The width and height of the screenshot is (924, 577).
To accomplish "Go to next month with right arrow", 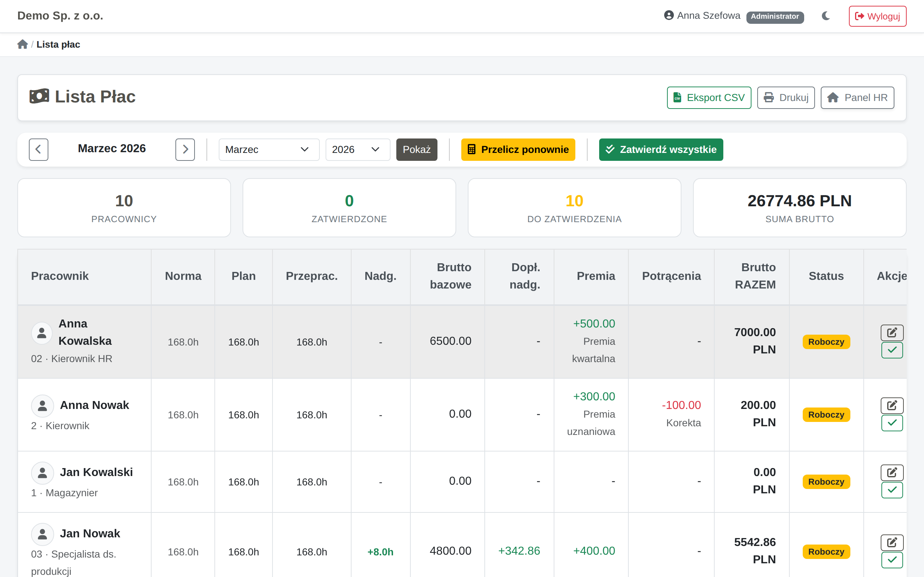I will pyautogui.click(x=185, y=149).
